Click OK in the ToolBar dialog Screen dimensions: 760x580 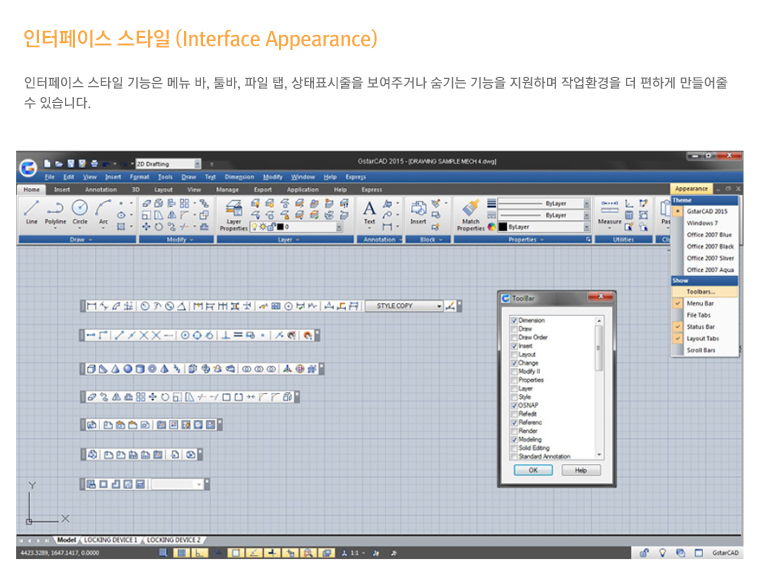pyautogui.click(x=533, y=469)
